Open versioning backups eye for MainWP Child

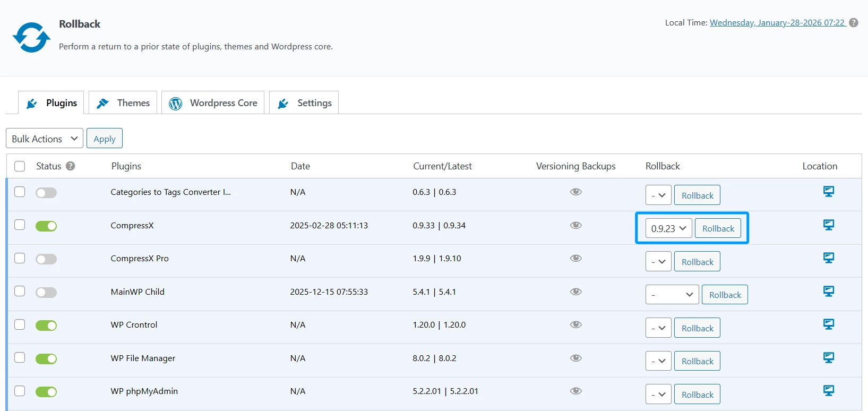pos(575,292)
